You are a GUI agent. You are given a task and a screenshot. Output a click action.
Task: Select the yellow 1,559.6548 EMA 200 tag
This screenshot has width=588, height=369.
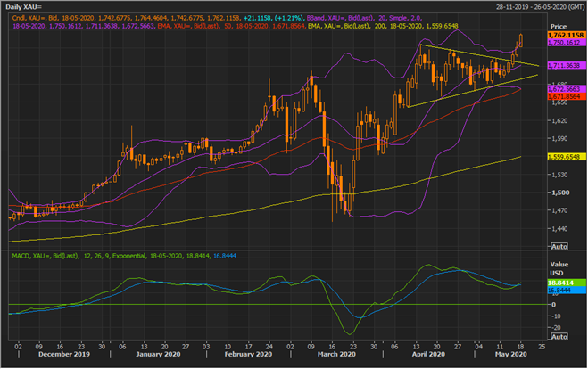(x=567, y=157)
